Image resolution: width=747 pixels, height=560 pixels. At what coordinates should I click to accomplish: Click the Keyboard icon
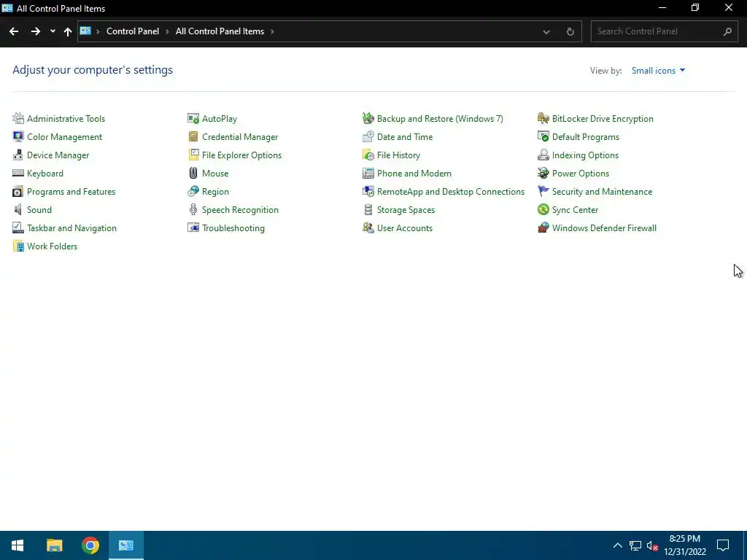18,173
